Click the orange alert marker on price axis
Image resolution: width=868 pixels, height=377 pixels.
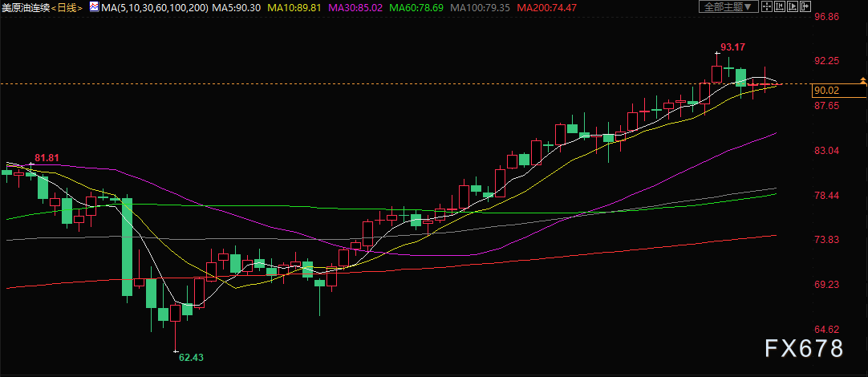[863, 81]
